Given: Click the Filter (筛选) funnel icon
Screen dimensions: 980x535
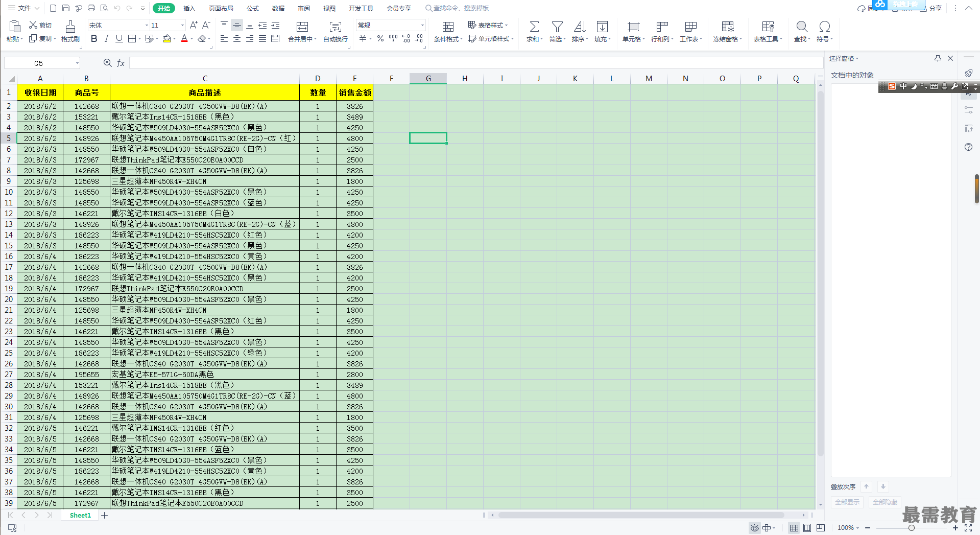Looking at the screenshot, I should tap(557, 27).
